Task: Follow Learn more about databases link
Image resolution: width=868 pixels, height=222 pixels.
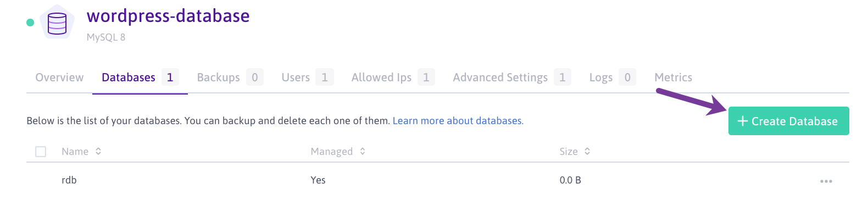Action: pyautogui.click(x=458, y=121)
